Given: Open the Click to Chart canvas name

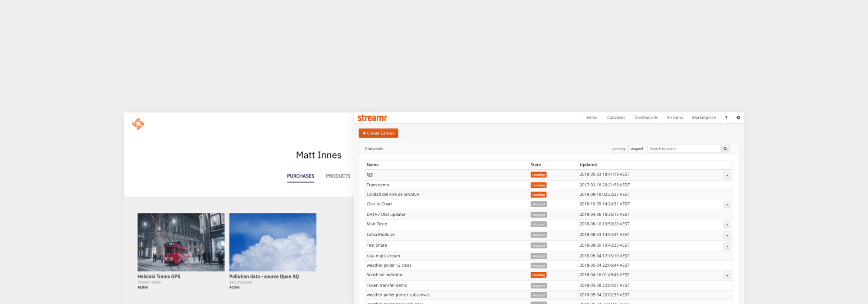Looking at the screenshot, I should point(379,204).
